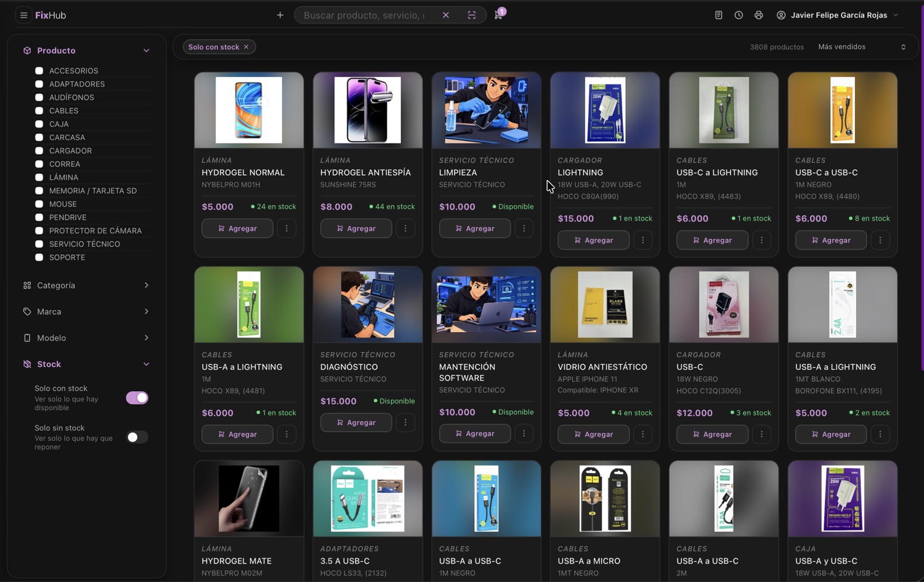
Task: Add HYDROGEL NORMAL to cart
Action: (237, 228)
